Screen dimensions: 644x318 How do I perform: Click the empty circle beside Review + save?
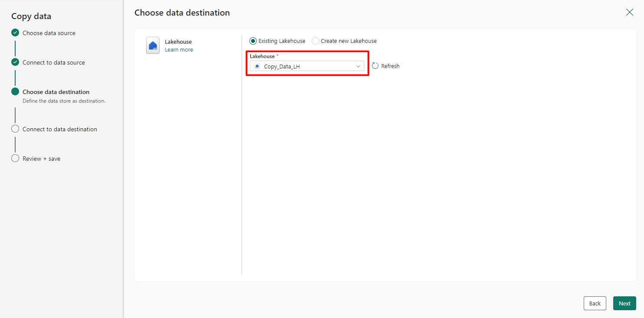(x=15, y=159)
